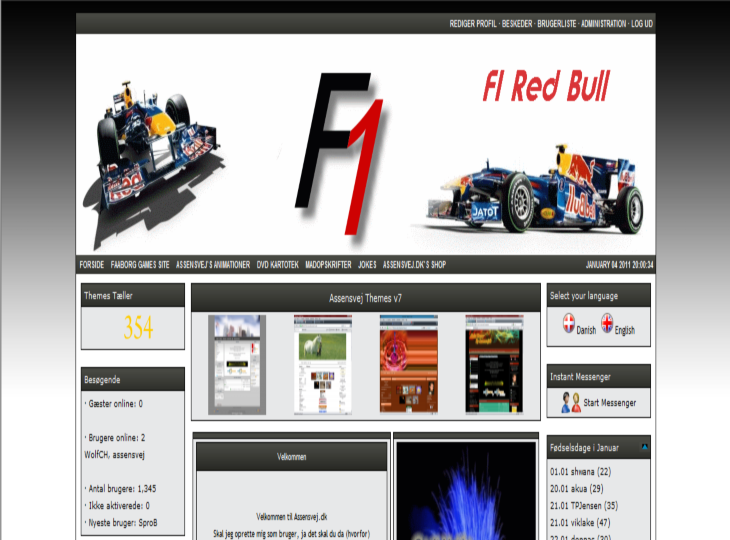Viewport: 730px width, 540px height.
Task: Click the Assensvej Themes v7 heading
Action: (365, 298)
